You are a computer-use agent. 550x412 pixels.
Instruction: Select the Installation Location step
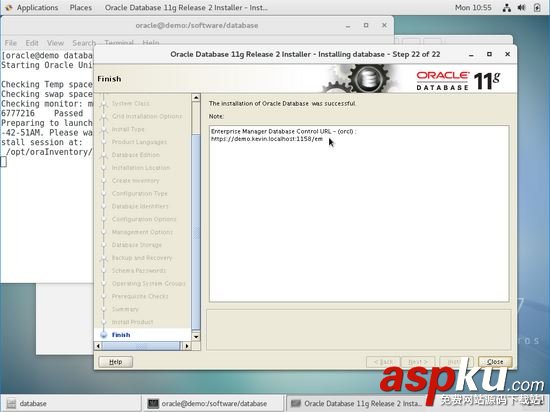[x=141, y=168]
